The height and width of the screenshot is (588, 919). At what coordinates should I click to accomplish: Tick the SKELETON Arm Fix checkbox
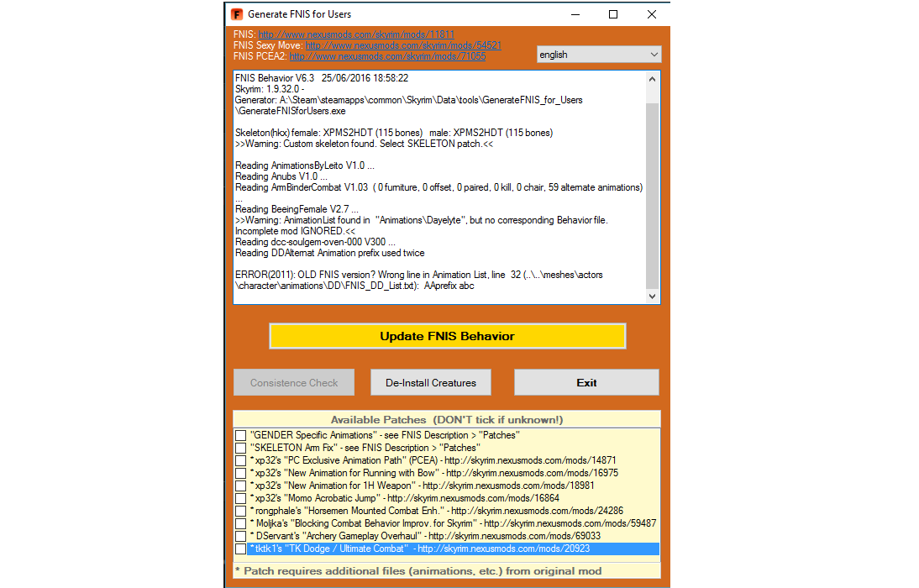[x=241, y=448]
